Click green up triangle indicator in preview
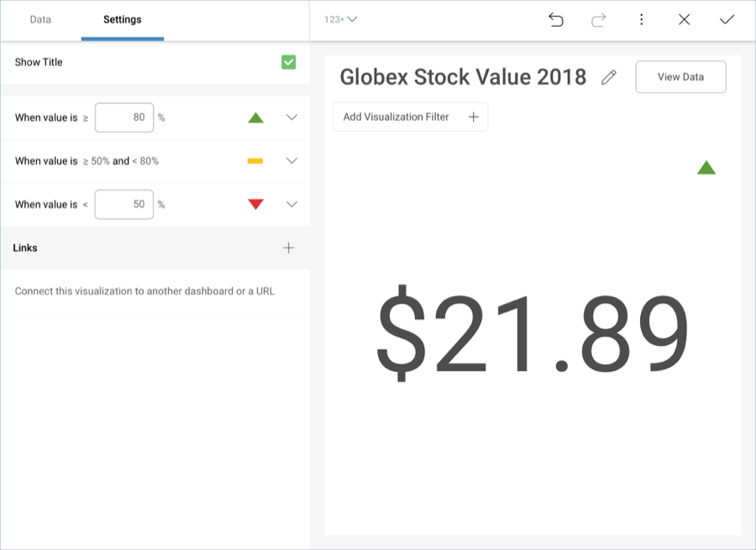756x550 pixels. [x=706, y=168]
